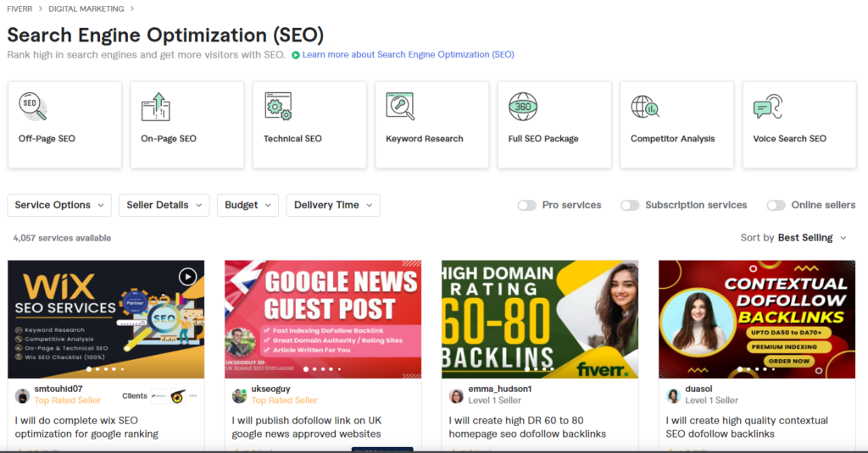Open gig 'high quality contextual SEO' title

[747, 427]
